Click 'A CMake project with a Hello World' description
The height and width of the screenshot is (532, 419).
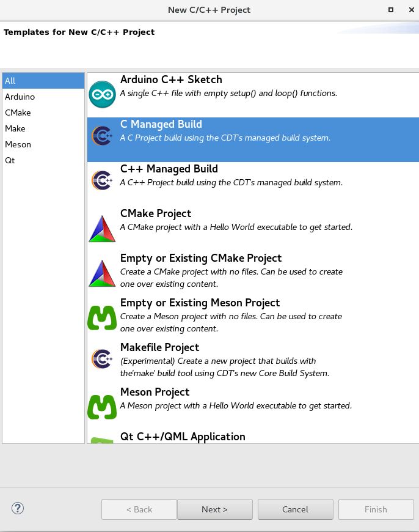click(236, 227)
